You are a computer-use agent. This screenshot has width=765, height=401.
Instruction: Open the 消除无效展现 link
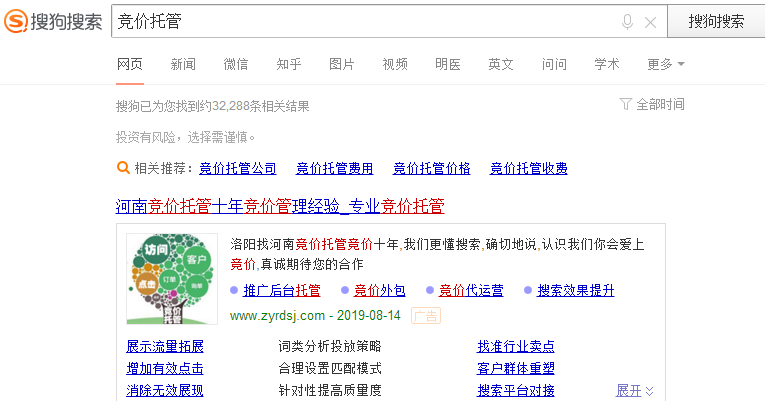tap(165, 390)
